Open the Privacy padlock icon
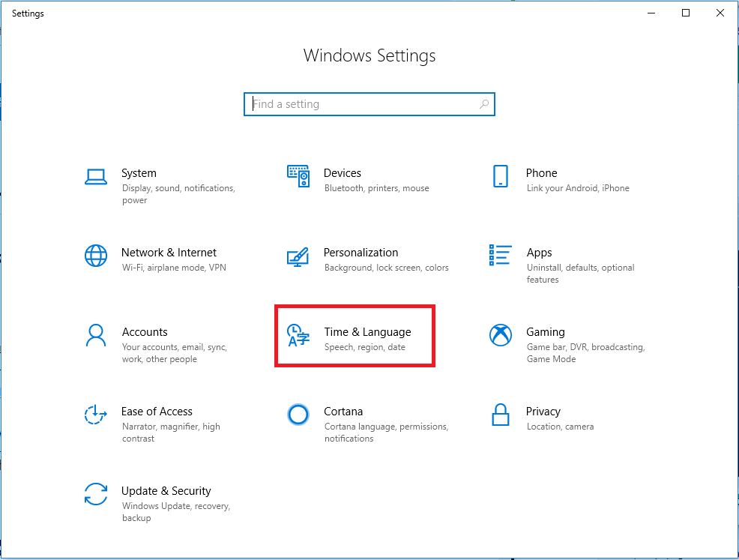This screenshot has width=739, height=560. (x=501, y=415)
